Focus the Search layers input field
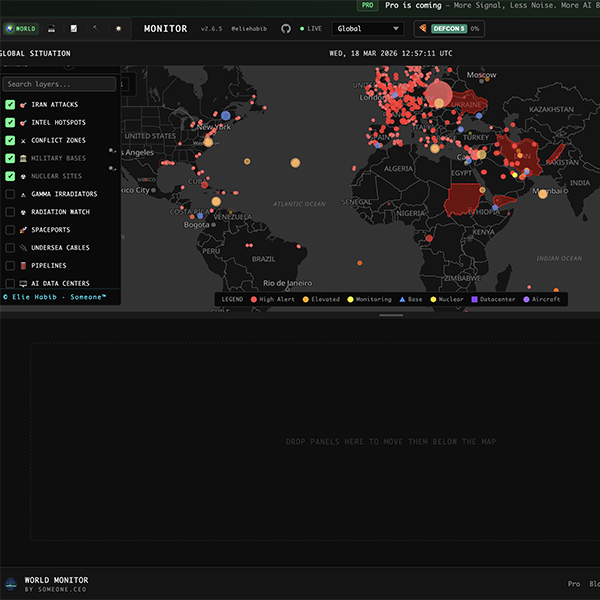Screen dimensions: 600x600 point(59,84)
